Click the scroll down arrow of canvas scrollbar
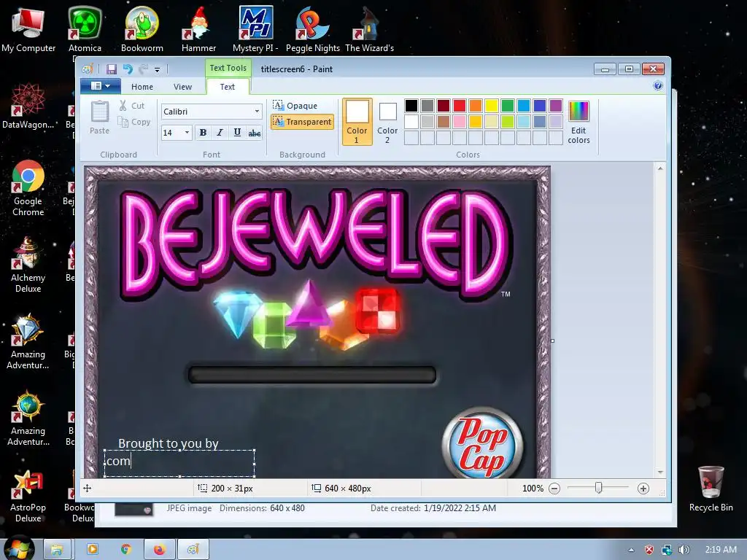 tap(660, 472)
